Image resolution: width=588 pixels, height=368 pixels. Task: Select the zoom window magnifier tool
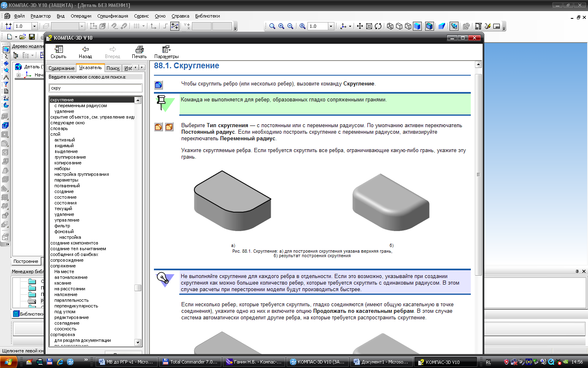272,26
